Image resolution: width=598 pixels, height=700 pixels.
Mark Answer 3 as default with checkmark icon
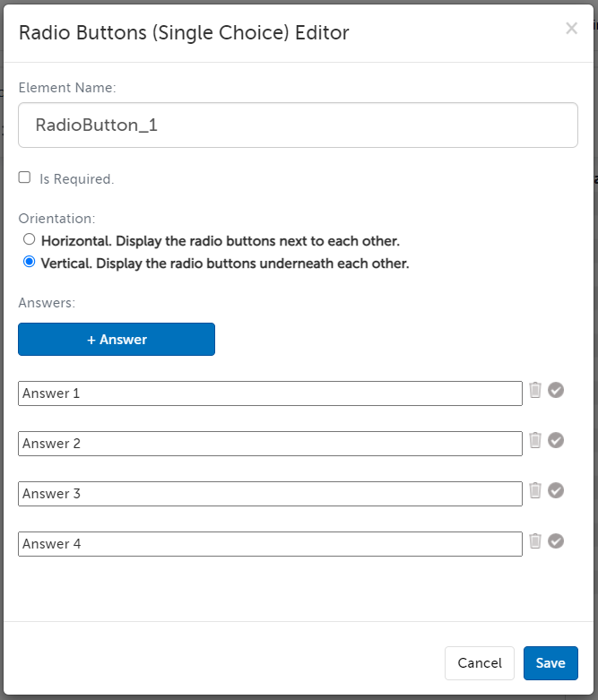(x=556, y=490)
